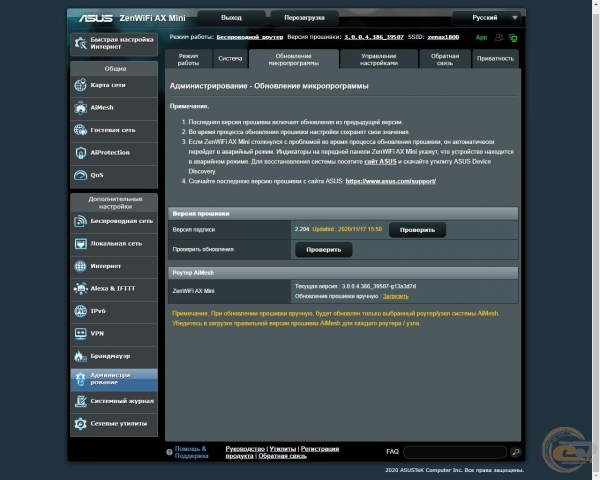Click the firmware version link in header
The image size is (600, 480).
(x=374, y=37)
